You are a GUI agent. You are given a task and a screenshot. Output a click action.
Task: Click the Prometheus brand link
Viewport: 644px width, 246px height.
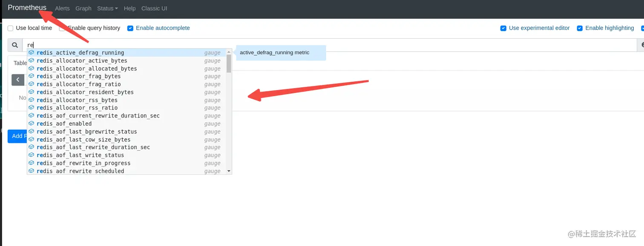tap(27, 8)
